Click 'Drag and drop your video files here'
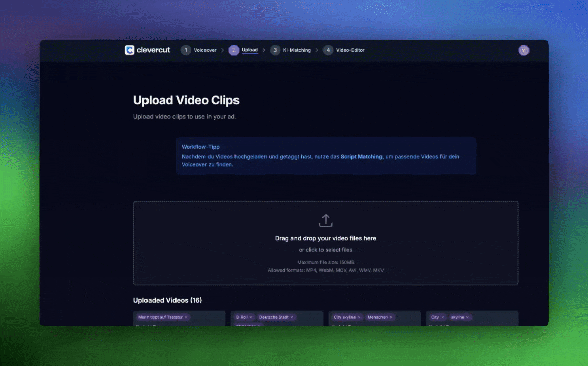This screenshot has width=588, height=366. pyautogui.click(x=326, y=238)
